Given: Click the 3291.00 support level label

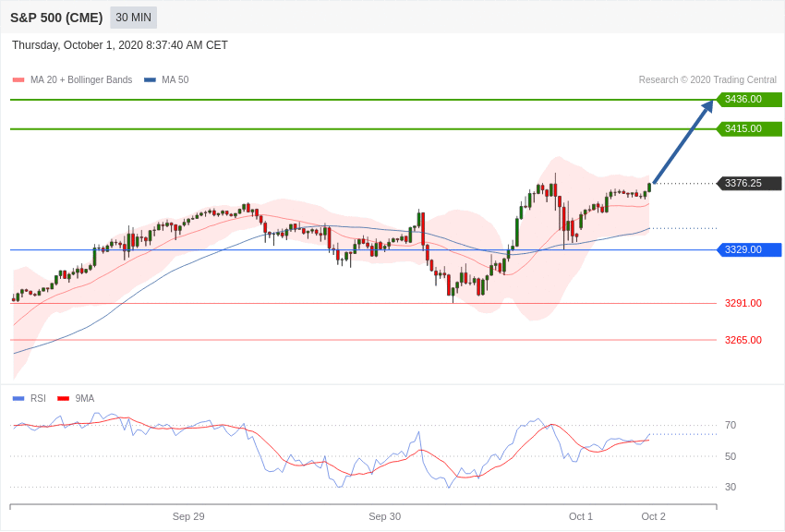Looking at the screenshot, I should tap(743, 303).
